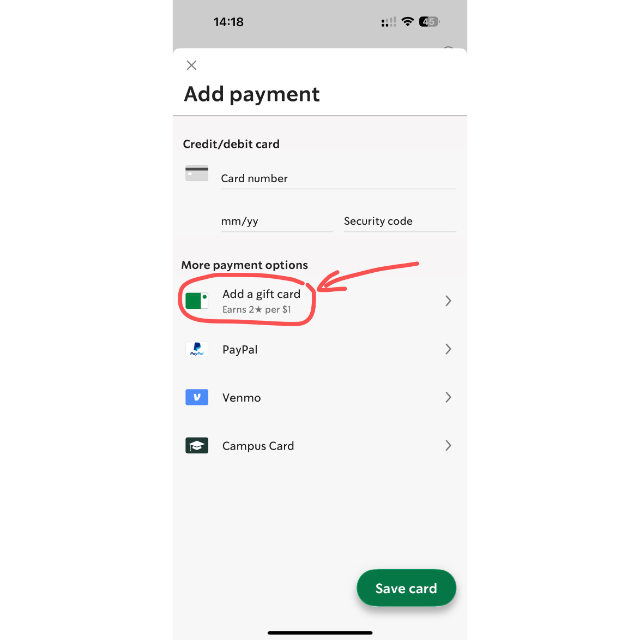Focus the Security code field
Image resolution: width=640 pixels, height=640 pixels.
(x=400, y=222)
